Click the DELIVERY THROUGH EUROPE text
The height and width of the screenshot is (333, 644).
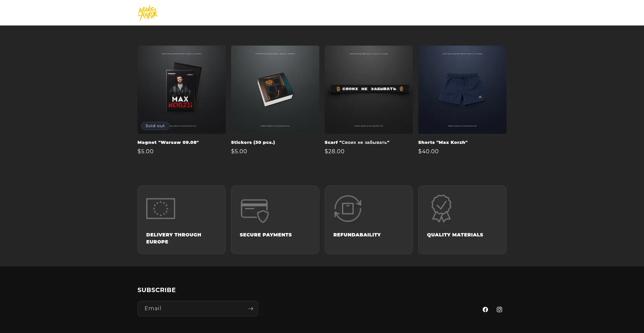tap(174, 238)
